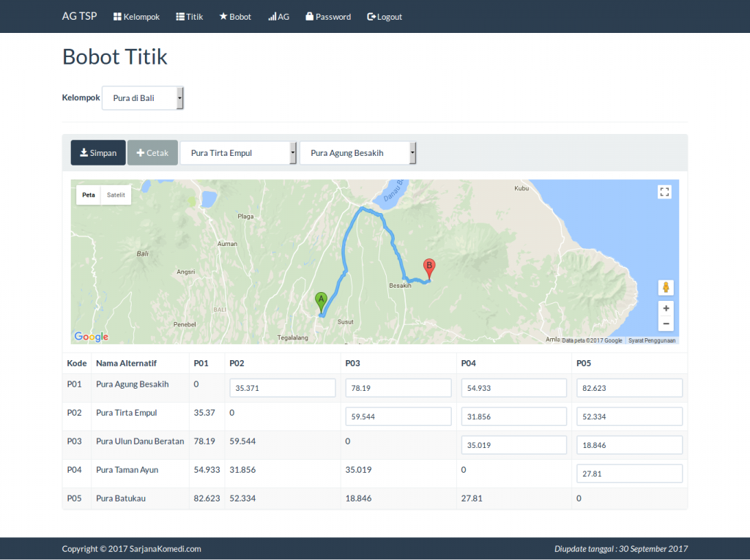750x560 pixels.
Task: Zoom in using the map plus icon
Action: click(x=666, y=308)
